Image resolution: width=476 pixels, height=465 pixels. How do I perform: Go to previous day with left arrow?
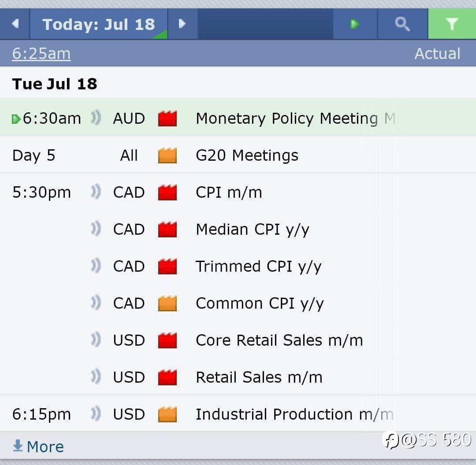click(x=15, y=24)
